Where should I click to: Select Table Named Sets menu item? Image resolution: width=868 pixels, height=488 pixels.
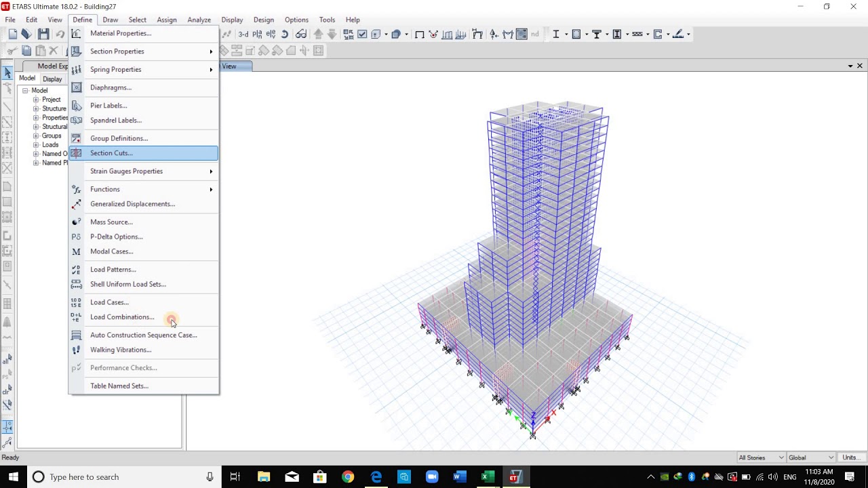tap(144, 386)
